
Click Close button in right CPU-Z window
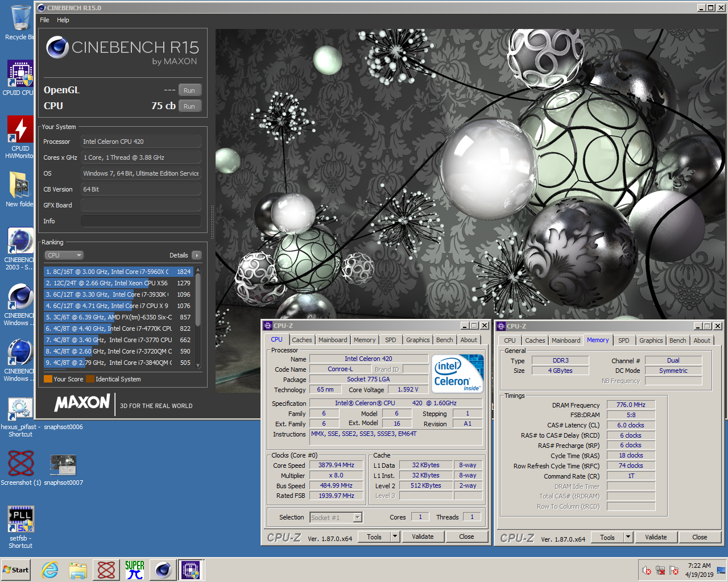pyautogui.click(x=700, y=537)
